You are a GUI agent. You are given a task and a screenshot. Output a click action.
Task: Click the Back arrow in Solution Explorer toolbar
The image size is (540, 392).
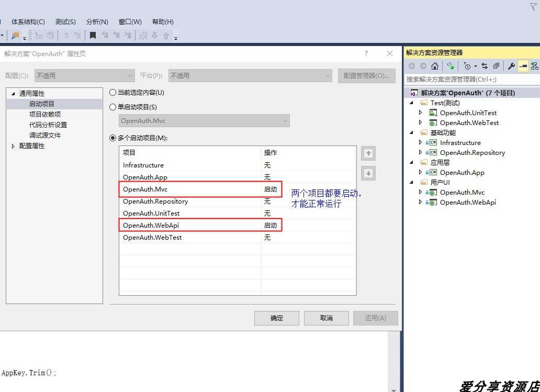pyautogui.click(x=412, y=66)
